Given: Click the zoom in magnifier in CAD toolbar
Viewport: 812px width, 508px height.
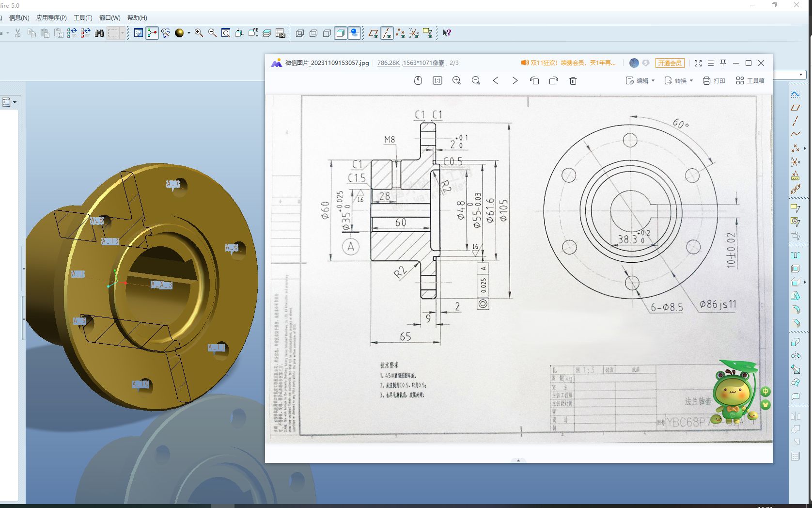Looking at the screenshot, I should point(199,33).
